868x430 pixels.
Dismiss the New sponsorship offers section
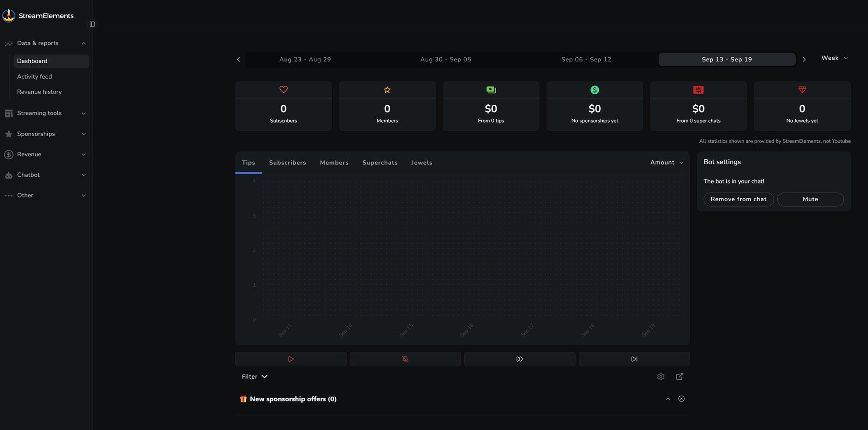681,399
